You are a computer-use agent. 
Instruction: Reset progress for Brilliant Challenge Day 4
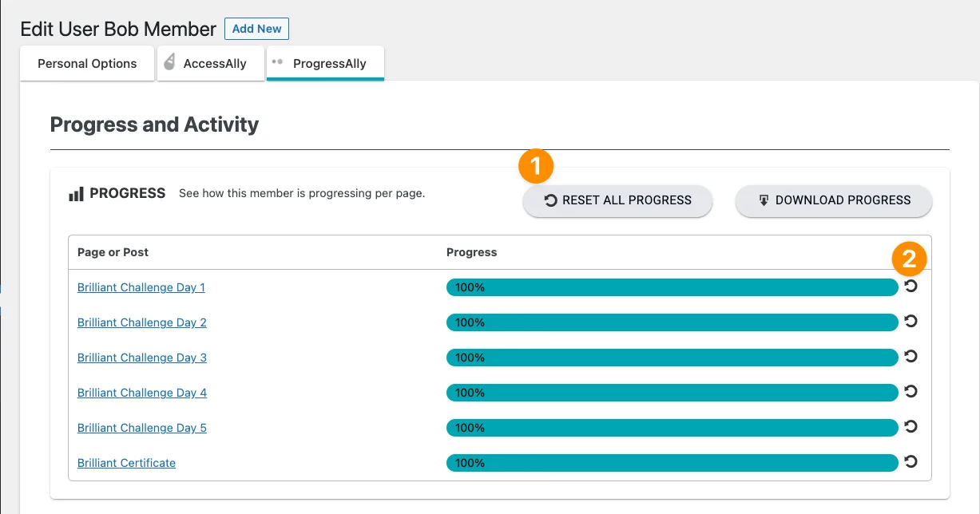click(x=911, y=392)
